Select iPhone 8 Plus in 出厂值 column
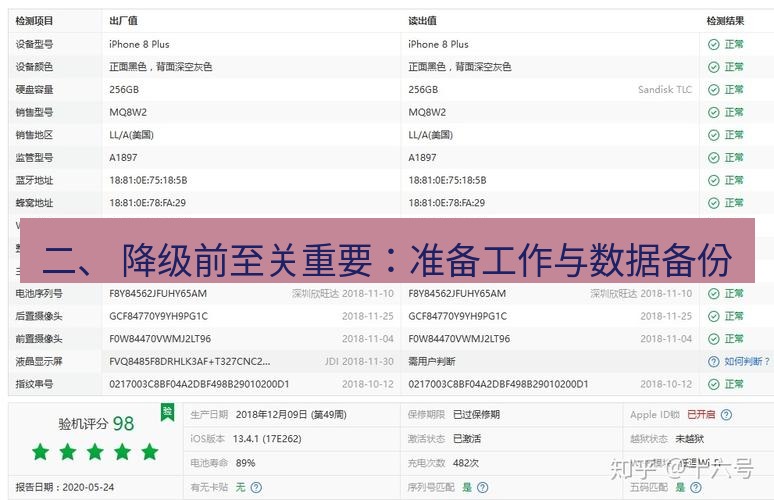 139,44
